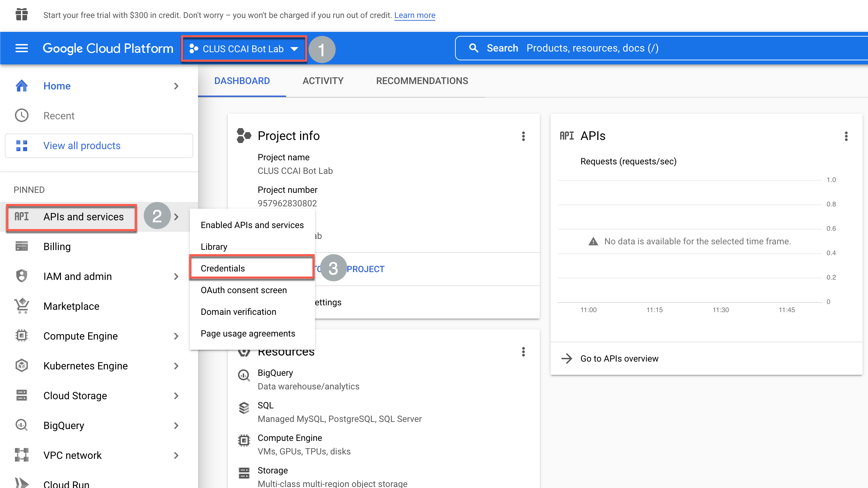Click the Project info heading
This screenshot has height=488, width=868.
[289, 136]
